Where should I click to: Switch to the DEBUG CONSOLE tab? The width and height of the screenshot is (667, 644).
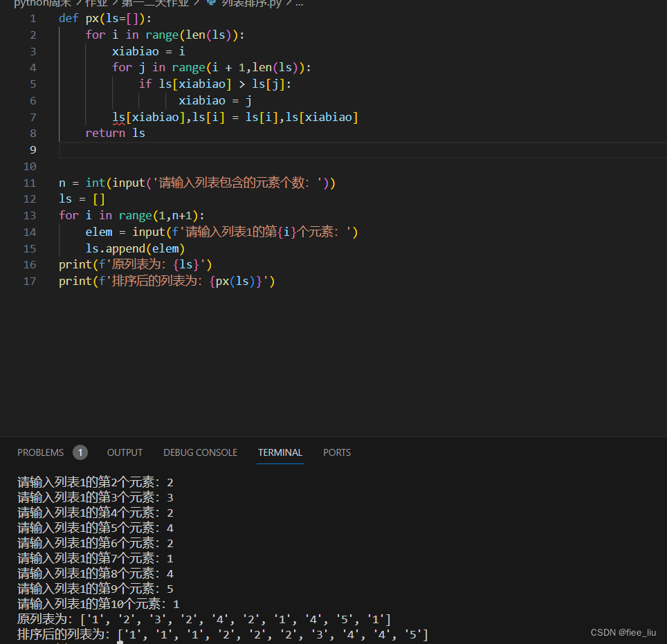(201, 452)
